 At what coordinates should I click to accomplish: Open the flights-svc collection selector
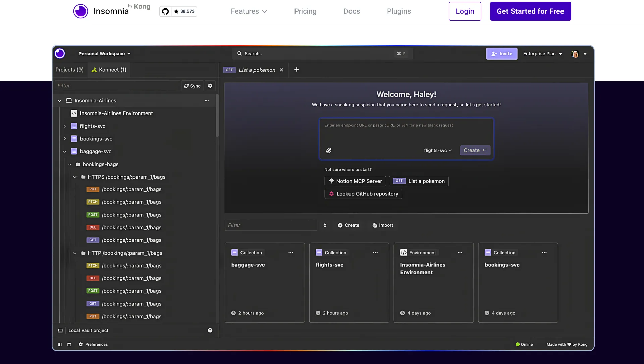[x=438, y=150]
